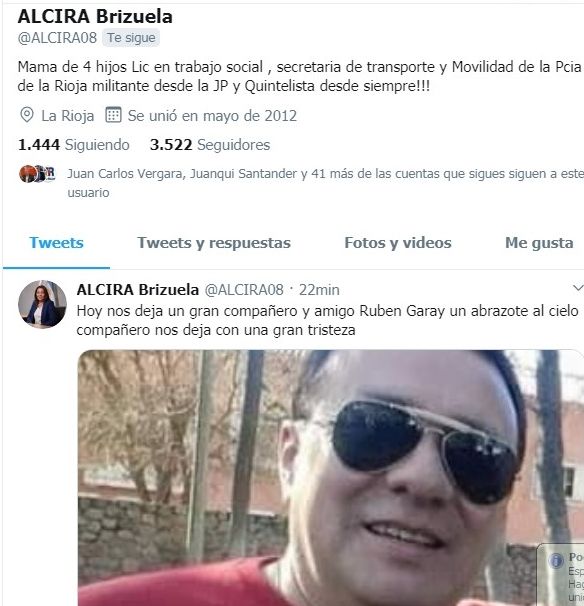Image resolution: width=584 pixels, height=606 pixels.
Task: Open the tweet photo of man in sunglasses
Action: [331, 478]
